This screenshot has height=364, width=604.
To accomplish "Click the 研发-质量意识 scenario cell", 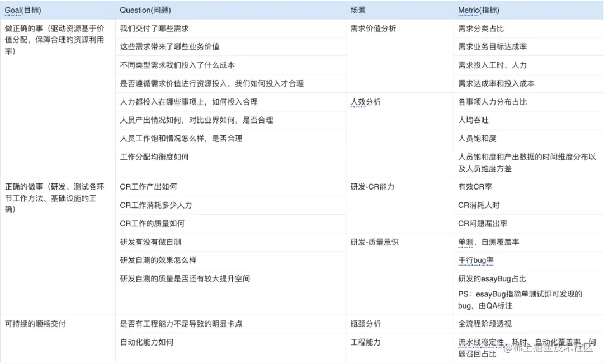I will (371, 242).
